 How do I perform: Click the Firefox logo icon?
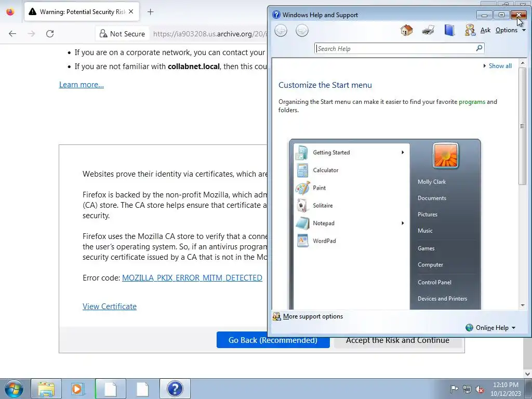point(10,11)
